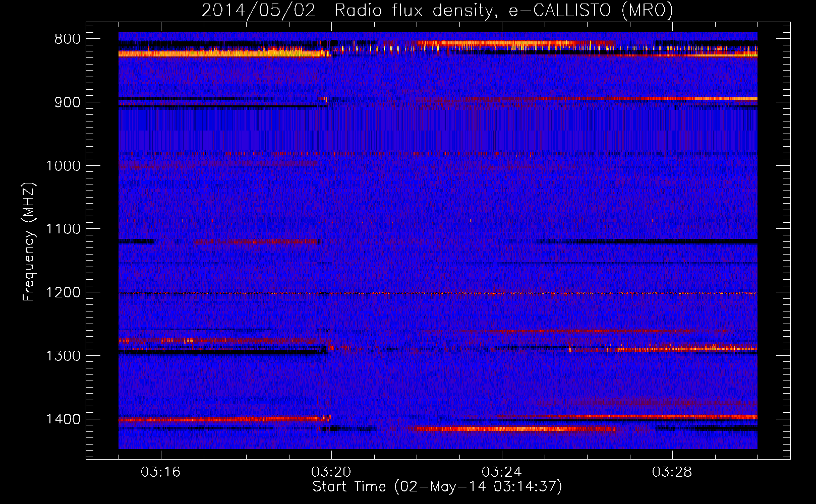Click the 03:24 time tick label
Viewport: 816px width, 504px height.
502,472
